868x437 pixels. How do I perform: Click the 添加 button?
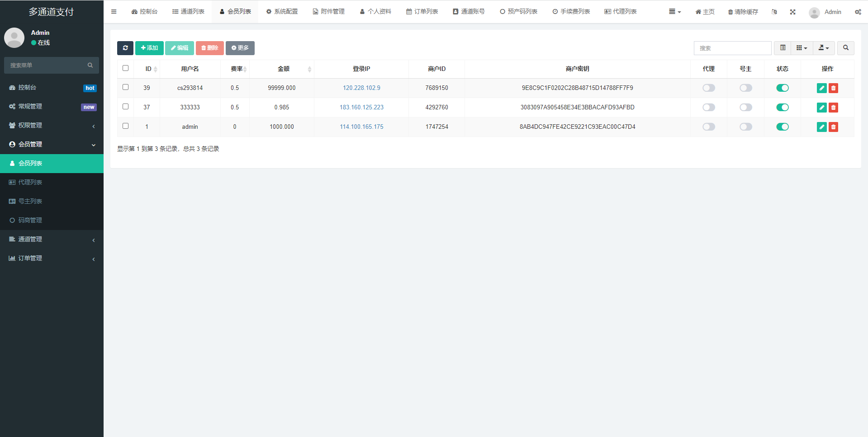[x=149, y=48]
